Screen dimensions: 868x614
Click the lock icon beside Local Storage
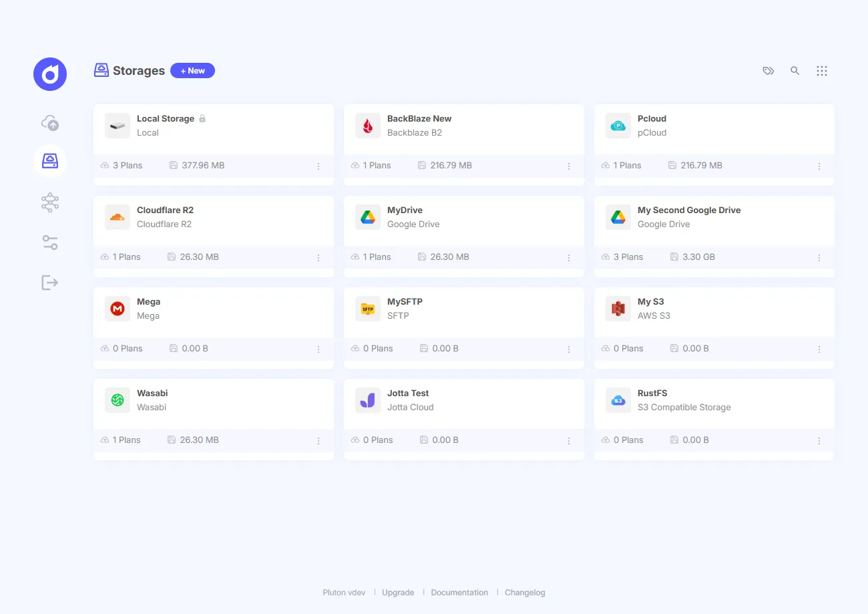(x=202, y=118)
